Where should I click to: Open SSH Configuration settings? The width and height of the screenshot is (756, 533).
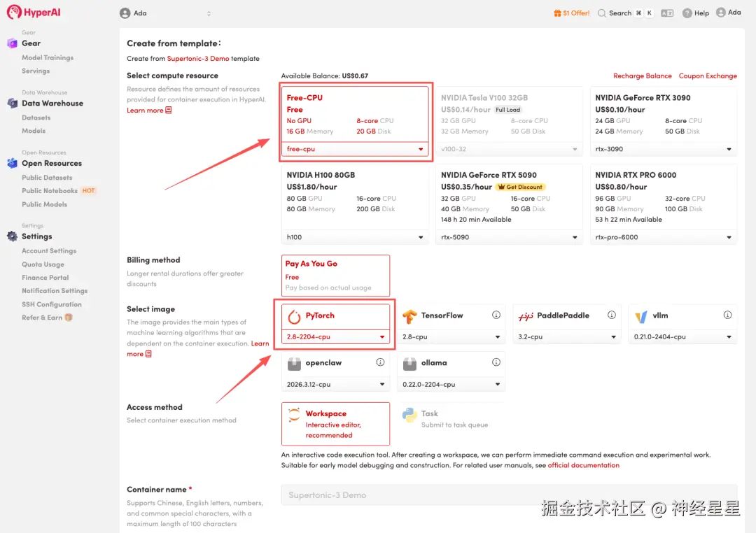52,304
